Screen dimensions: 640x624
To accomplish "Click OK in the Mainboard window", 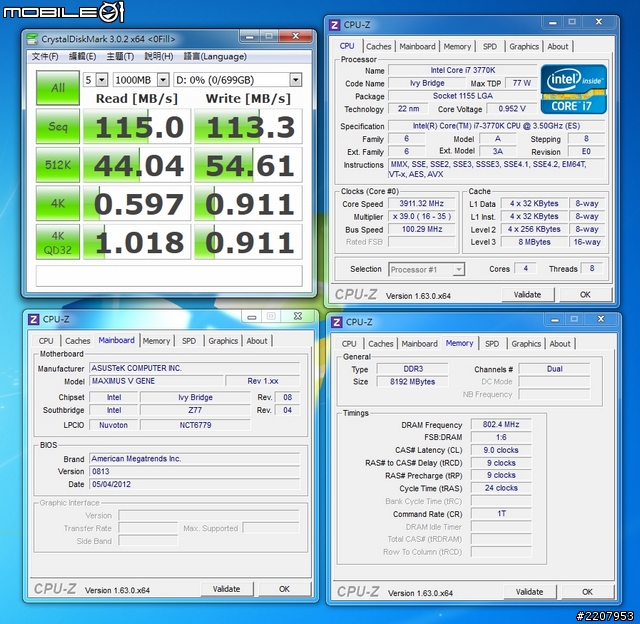I will [x=284, y=589].
